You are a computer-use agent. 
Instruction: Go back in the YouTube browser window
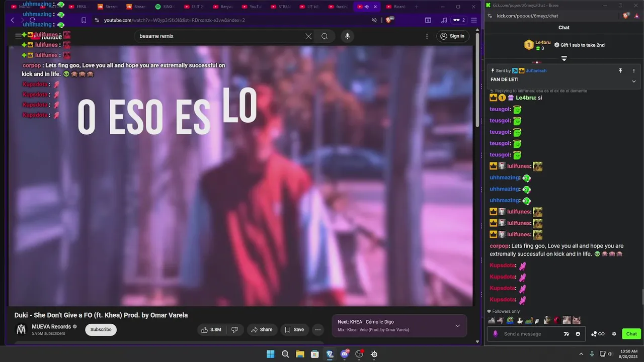13,20
